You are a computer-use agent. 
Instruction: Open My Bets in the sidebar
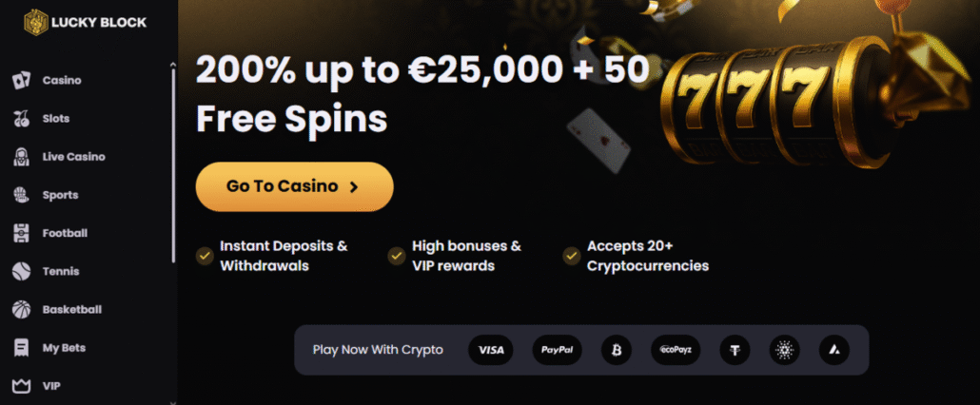(x=64, y=348)
